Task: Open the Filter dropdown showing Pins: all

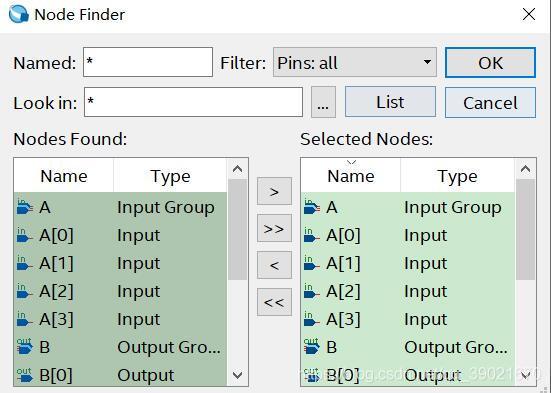Action: click(x=355, y=63)
